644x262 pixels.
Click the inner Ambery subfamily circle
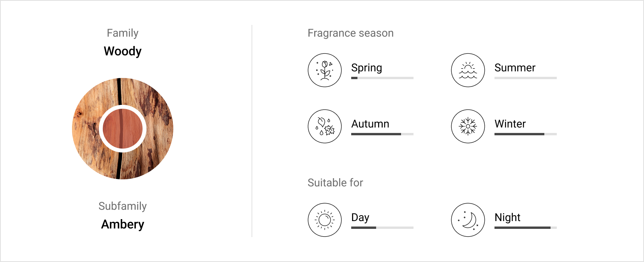click(x=123, y=129)
